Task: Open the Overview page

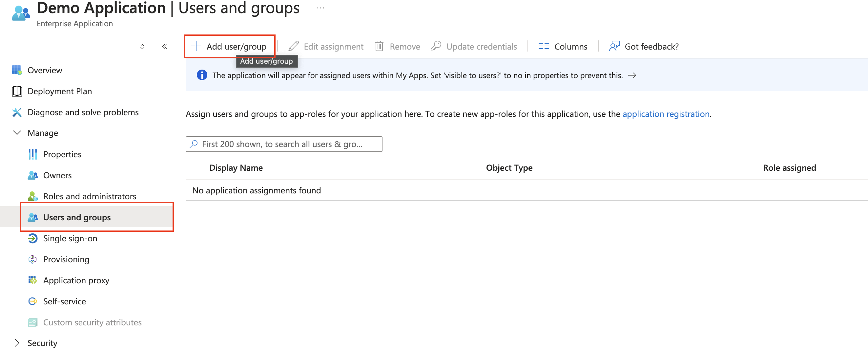Action: click(45, 70)
